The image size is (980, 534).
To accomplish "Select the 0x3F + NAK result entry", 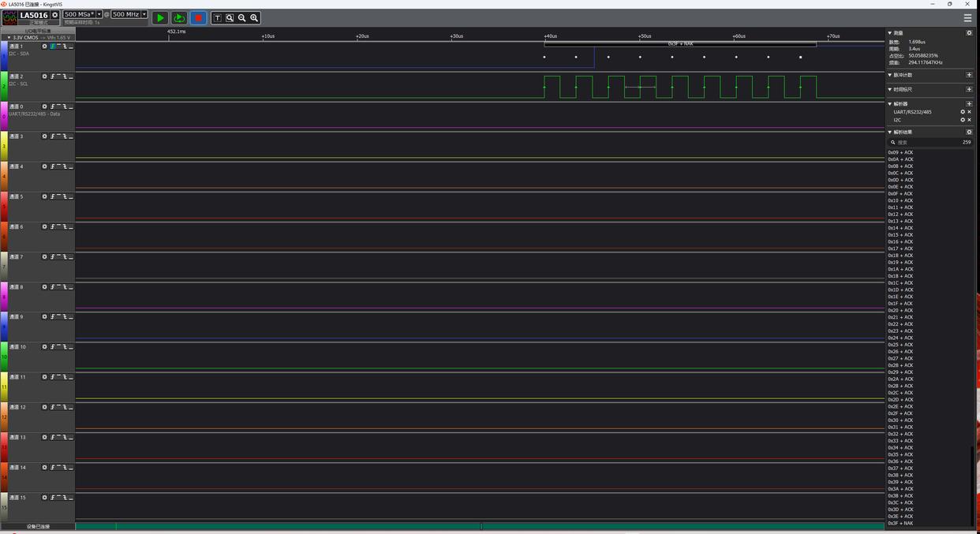I will click(x=900, y=523).
